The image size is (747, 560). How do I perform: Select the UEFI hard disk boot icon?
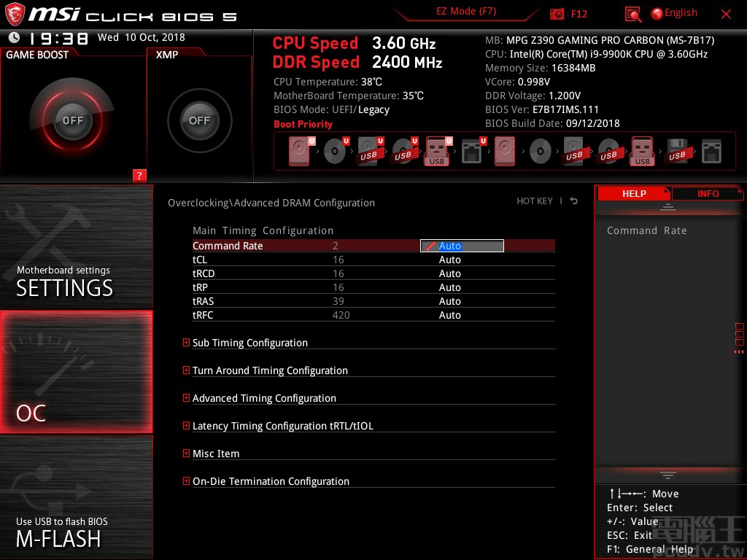pos(301,152)
